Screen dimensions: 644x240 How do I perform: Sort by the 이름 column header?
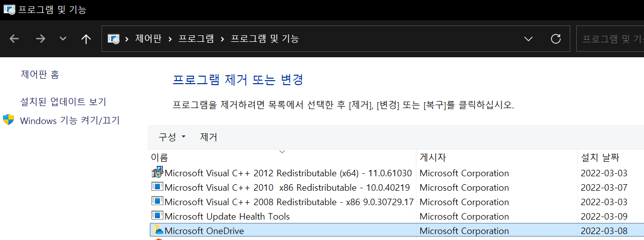tap(282, 158)
